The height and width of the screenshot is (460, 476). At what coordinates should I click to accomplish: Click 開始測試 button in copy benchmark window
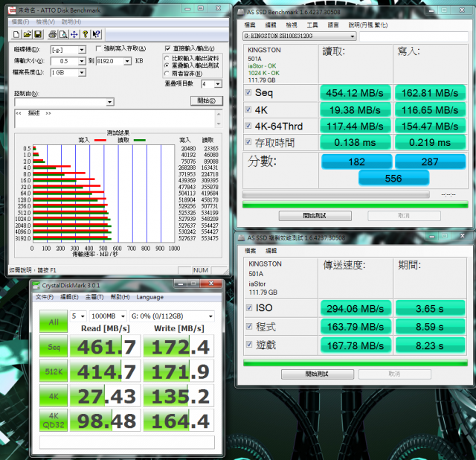(318, 374)
